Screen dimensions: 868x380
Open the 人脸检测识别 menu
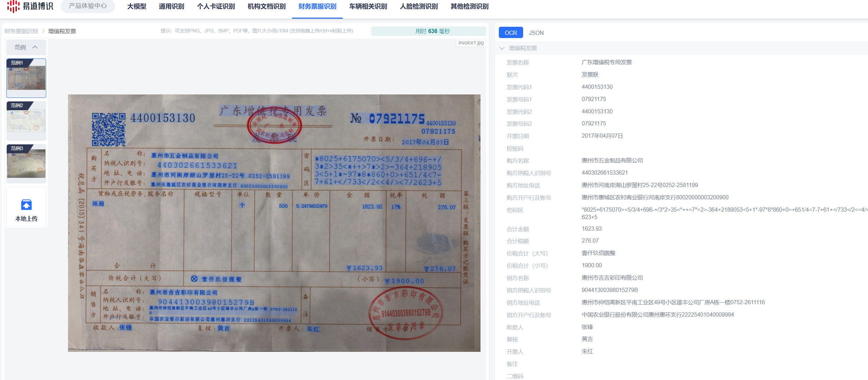point(419,6)
